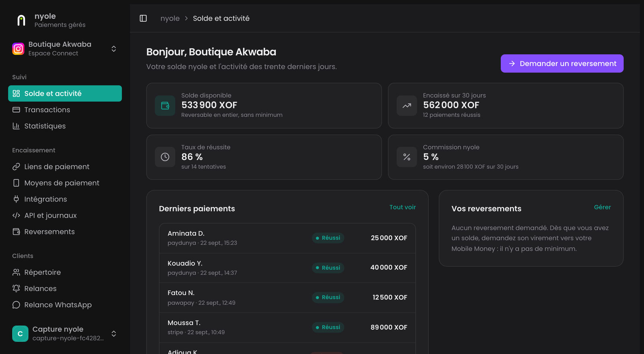Select the Aminata D. payment row

(x=287, y=238)
